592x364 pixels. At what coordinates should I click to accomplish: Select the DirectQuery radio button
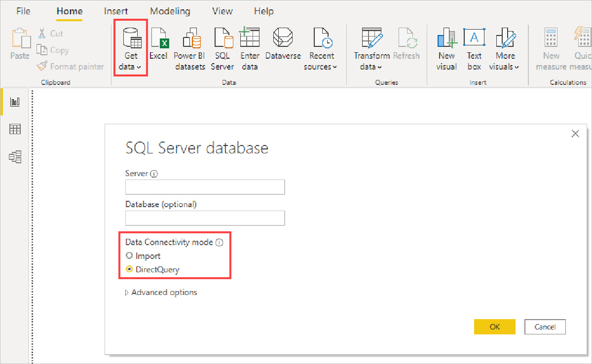click(130, 269)
